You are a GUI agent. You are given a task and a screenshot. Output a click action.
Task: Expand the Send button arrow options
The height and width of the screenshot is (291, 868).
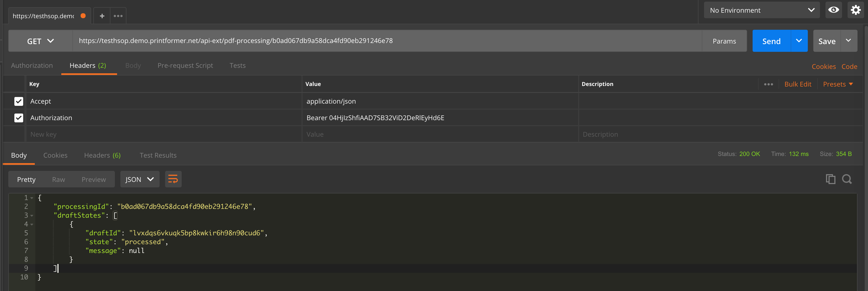(799, 41)
